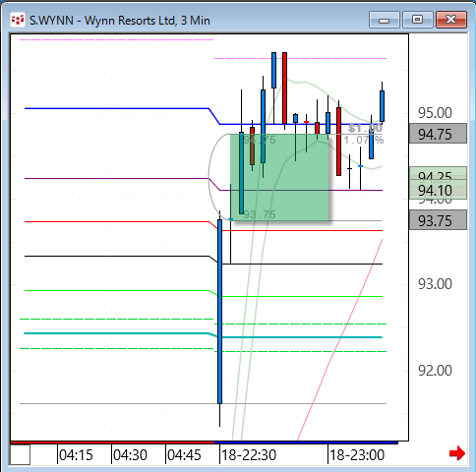Click the tall blue opening candle
The height and width of the screenshot is (472, 476).
tap(219, 312)
